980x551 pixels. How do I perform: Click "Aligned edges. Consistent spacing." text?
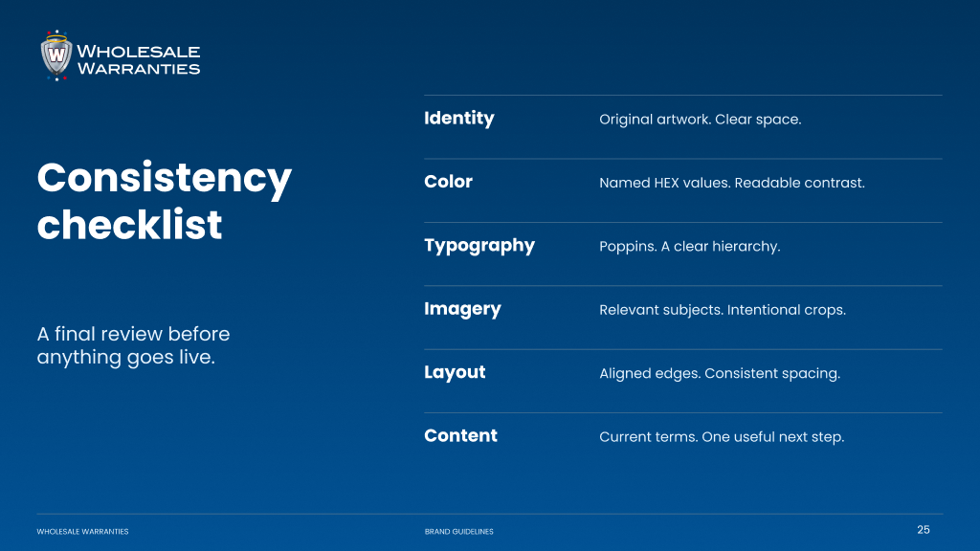coord(720,374)
